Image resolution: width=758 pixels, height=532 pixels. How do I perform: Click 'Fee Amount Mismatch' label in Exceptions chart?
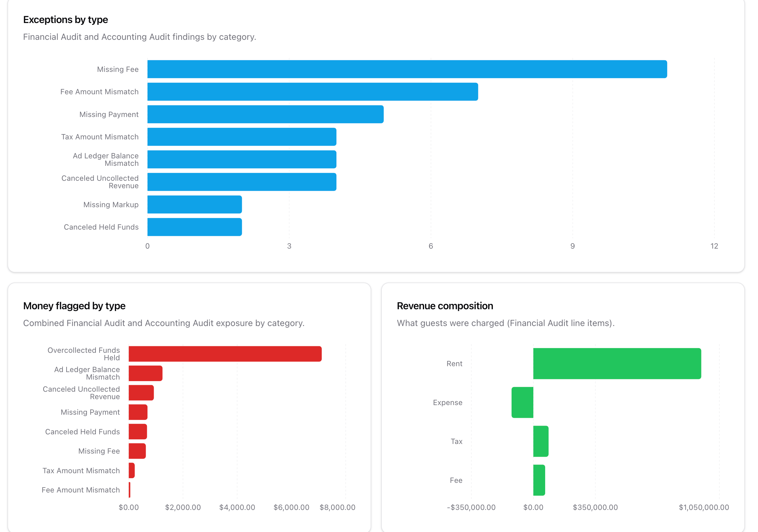[99, 92]
